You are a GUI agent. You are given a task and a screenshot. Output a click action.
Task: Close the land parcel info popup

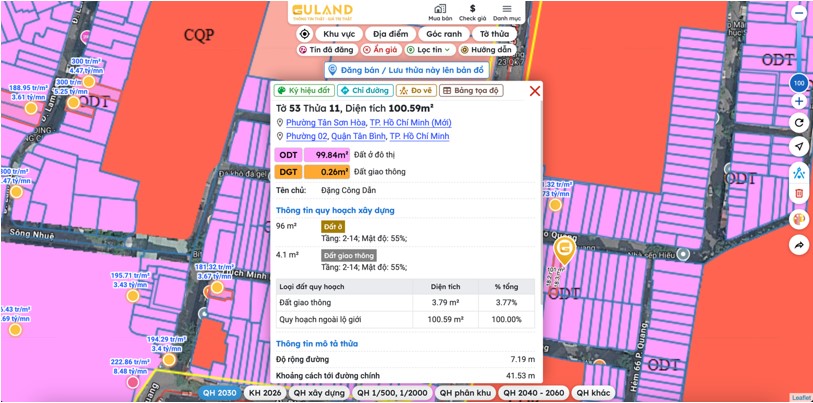tap(535, 91)
